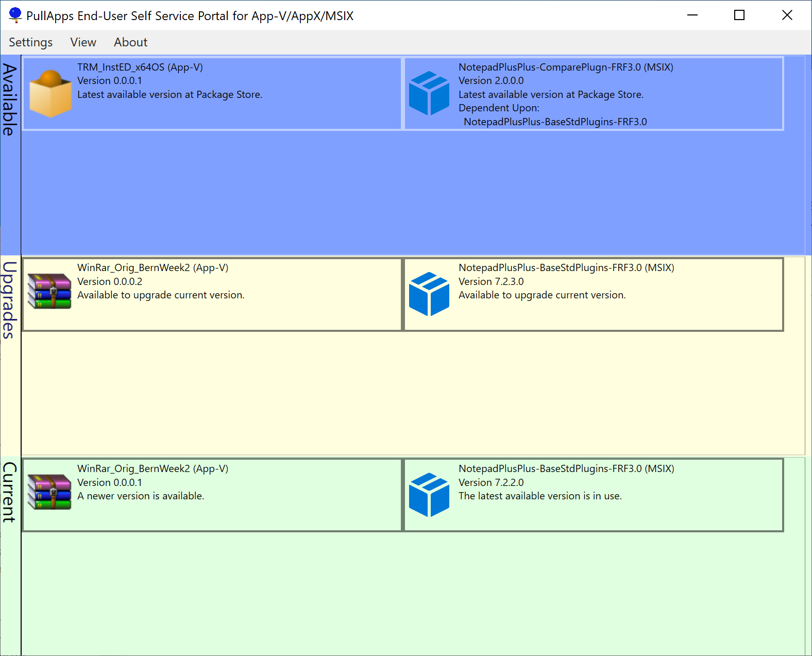Click the Version 0.0.0.2 text for WinRar
This screenshot has width=812, height=656.
[110, 281]
